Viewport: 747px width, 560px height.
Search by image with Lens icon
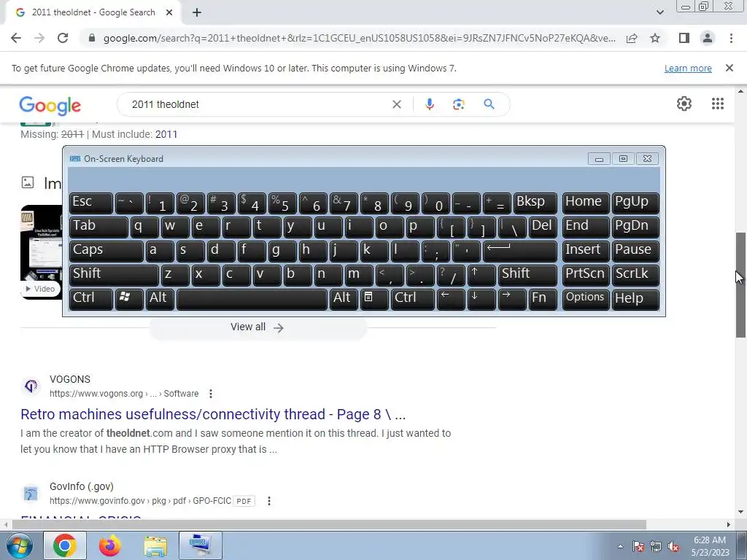pyautogui.click(x=458, y=104)
